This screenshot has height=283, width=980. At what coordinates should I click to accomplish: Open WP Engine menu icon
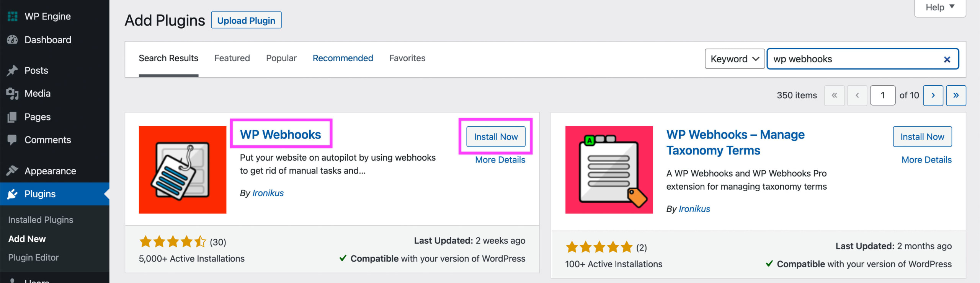coord(13,16)
